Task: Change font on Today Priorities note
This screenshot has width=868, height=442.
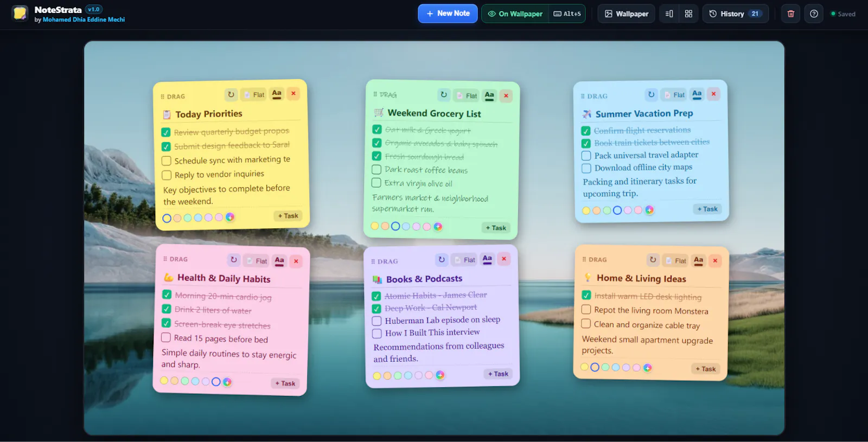Action: click(x=277, y=94)
